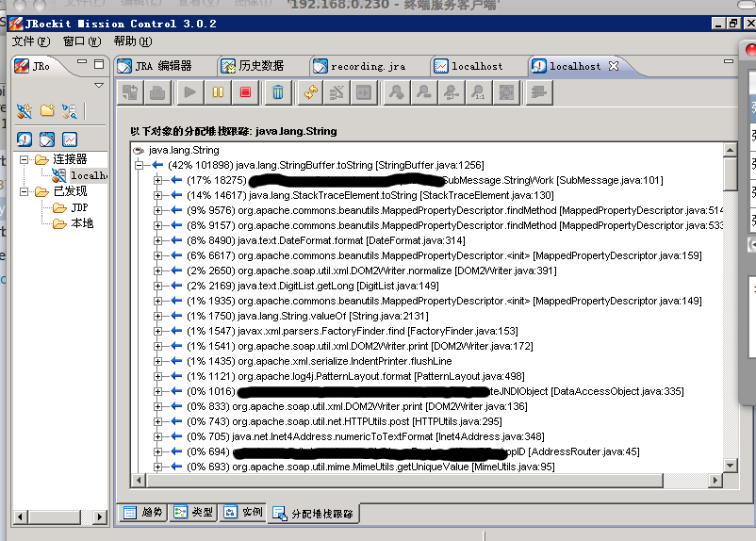
Task: Expand the StackTraceElement.toString node
Action: pyautogui.click(x=157, y=195)
